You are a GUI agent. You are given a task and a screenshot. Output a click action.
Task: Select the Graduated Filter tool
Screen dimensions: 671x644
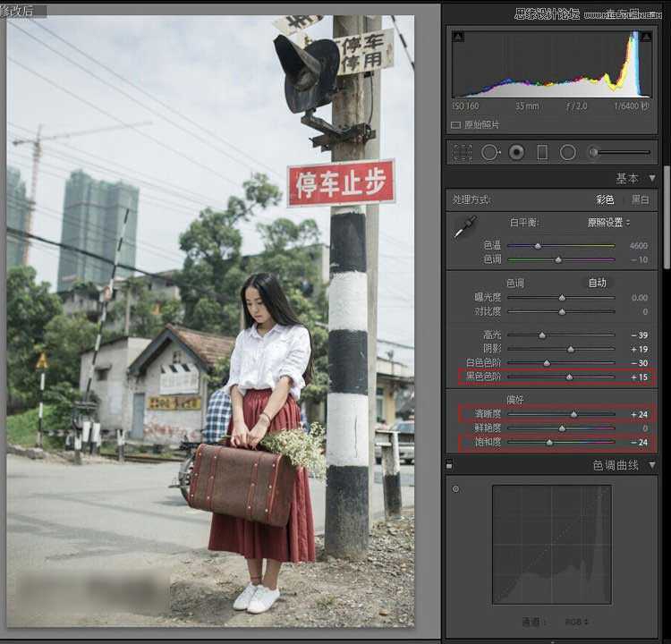coord(542,153)
